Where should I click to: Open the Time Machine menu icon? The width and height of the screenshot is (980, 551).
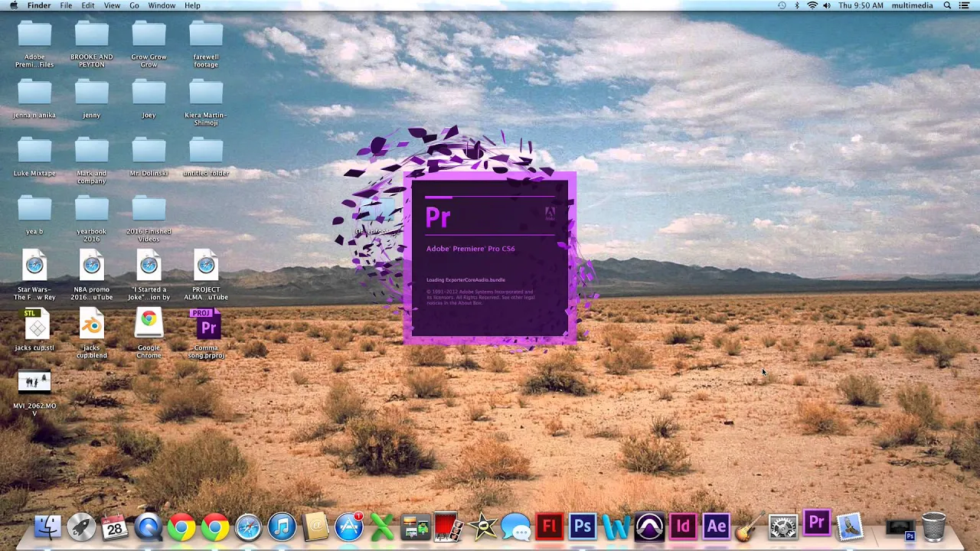pyautogui.click(x=782, y=5)
